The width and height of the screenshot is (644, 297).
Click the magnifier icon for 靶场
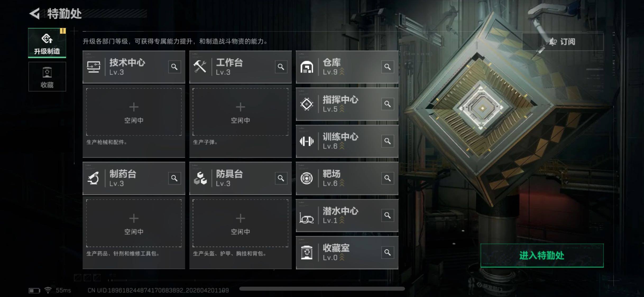point(388,178)
